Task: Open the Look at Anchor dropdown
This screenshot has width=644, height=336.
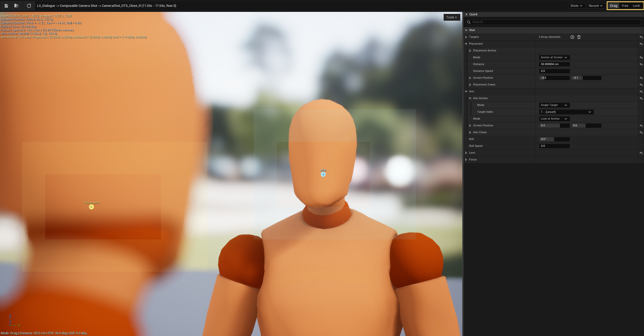Action: click(554, 119)
